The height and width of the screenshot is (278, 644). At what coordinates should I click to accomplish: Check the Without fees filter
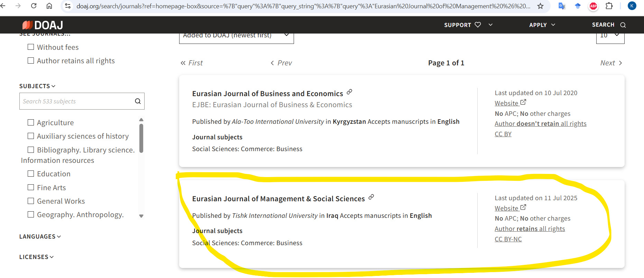[x=31, y=47]
